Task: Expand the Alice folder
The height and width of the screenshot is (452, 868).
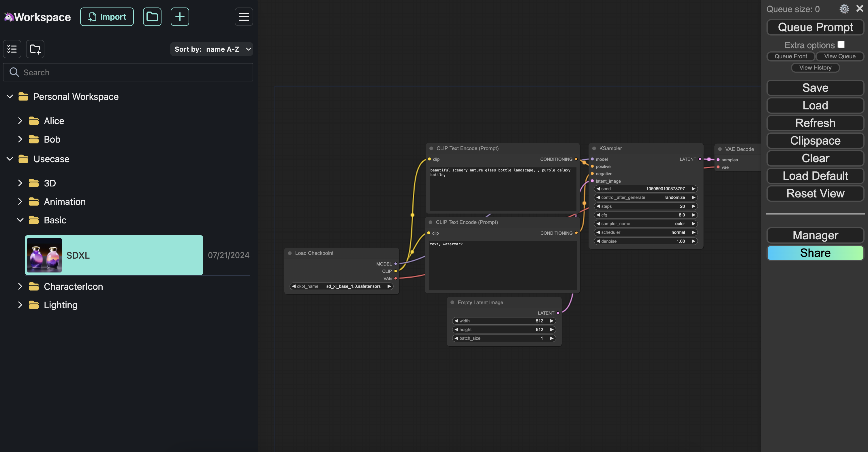Action: pyautogui.click(x=20, y=121)
